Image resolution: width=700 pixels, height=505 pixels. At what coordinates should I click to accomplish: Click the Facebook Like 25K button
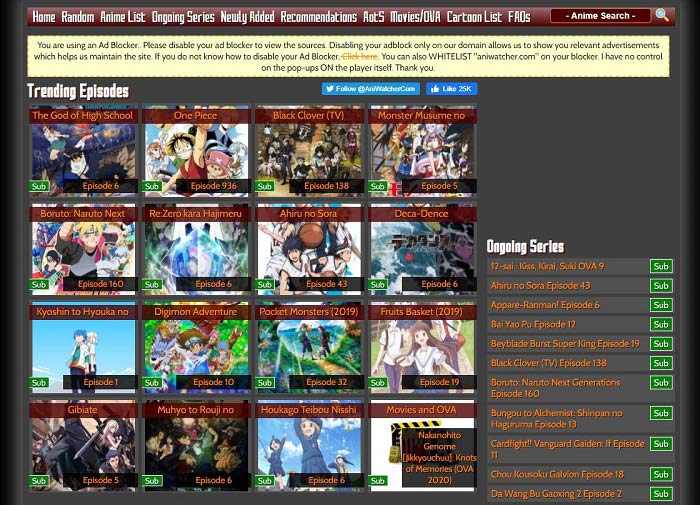click(x=452, y=89)
